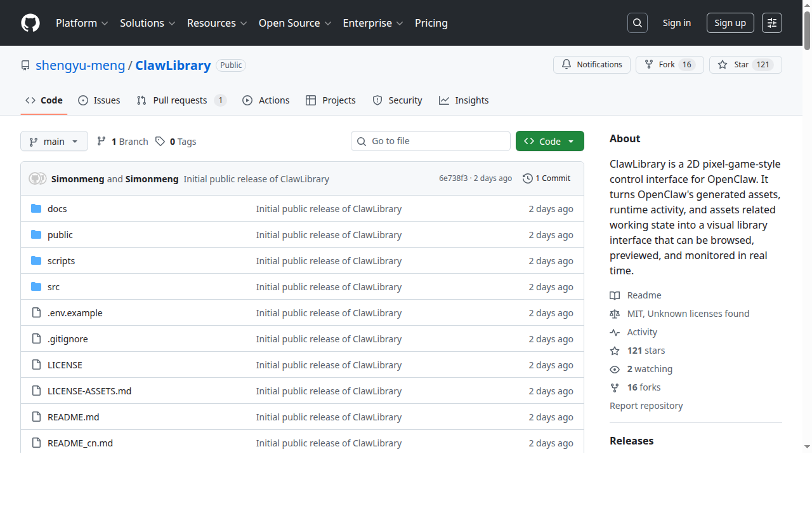Image resolution: width=812 pixels, height=508 pixels.
Task: Click the Notifications button
Action: click(592, 65)
